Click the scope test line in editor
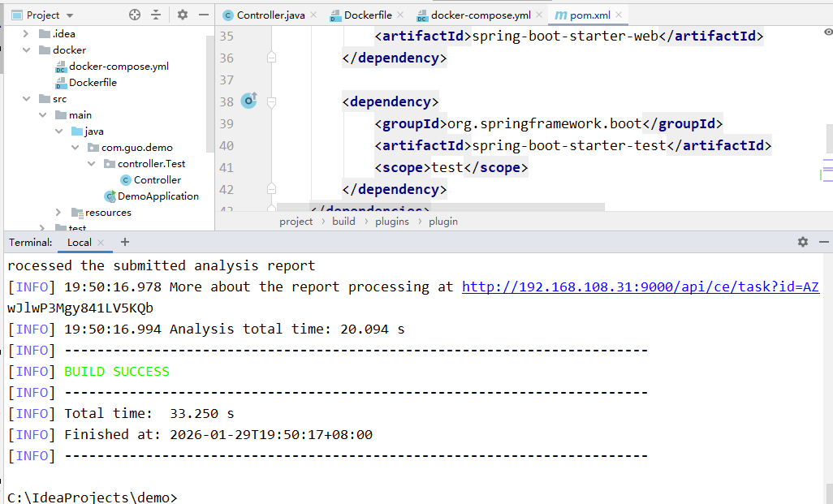 tap(451, 168)
